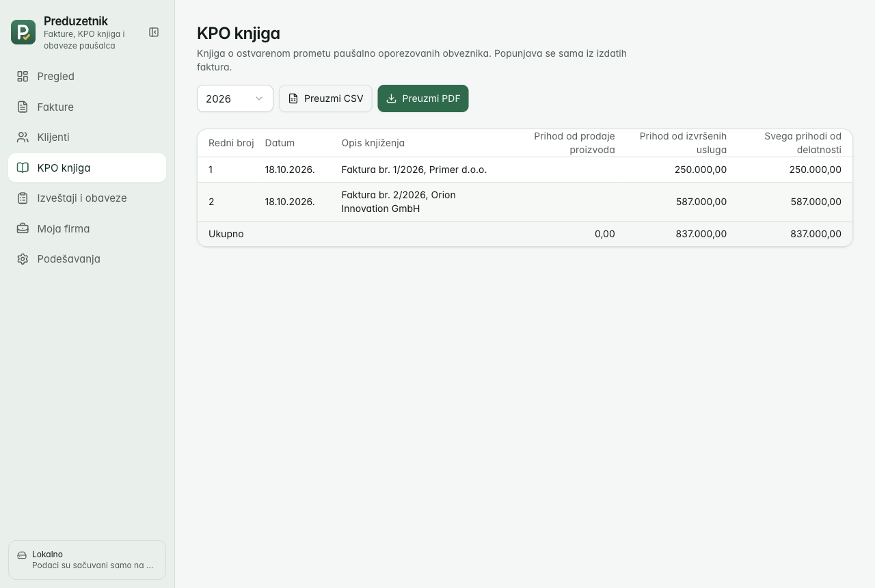Download the KPO book as PDF

(x=423, y=98)
